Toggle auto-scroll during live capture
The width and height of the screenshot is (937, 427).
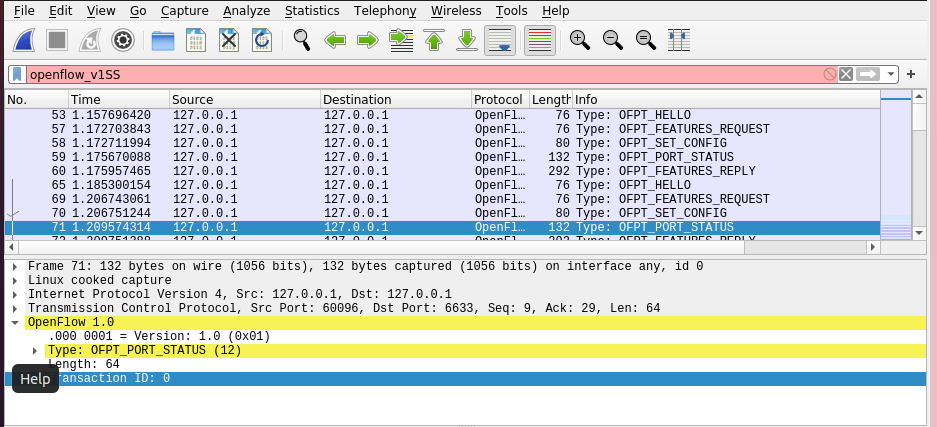coord(499,41)
